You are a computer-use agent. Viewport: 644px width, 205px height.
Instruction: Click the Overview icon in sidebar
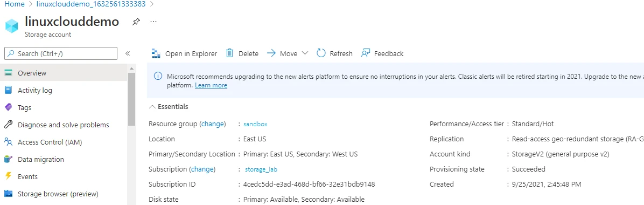(x=8, y=73)
